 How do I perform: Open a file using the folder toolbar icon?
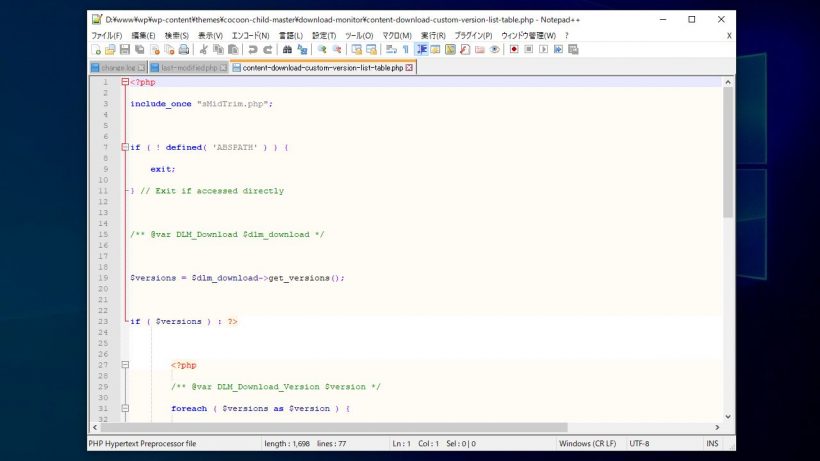coord(110,50)
